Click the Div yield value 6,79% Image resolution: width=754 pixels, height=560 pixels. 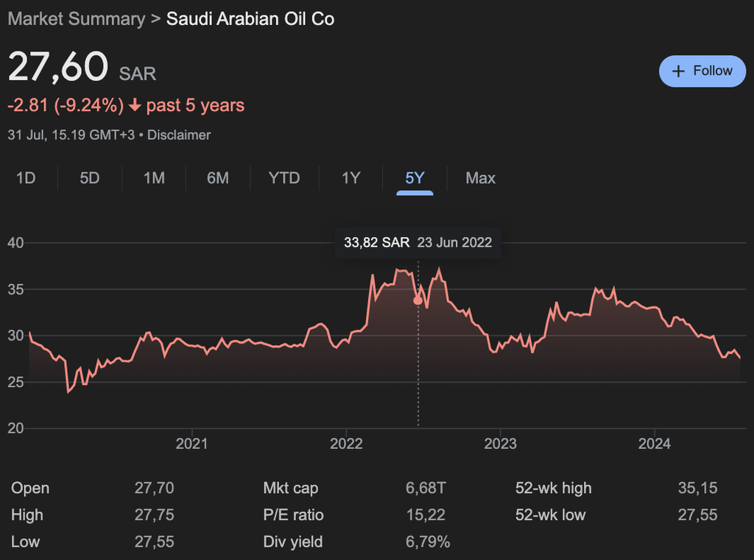tap(428, 542)
